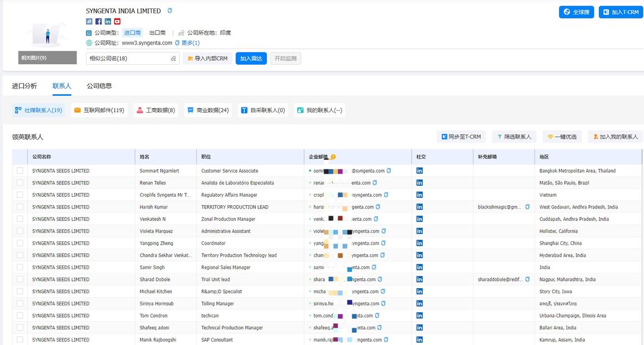Switch to the 进口分析 tab
This screenshot has height=345, width=644.
pyautogui.click(x=25, y=86)
